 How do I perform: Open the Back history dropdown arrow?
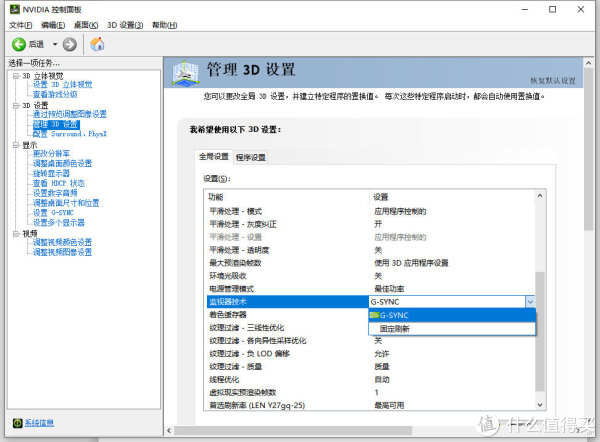click(55, 44)
